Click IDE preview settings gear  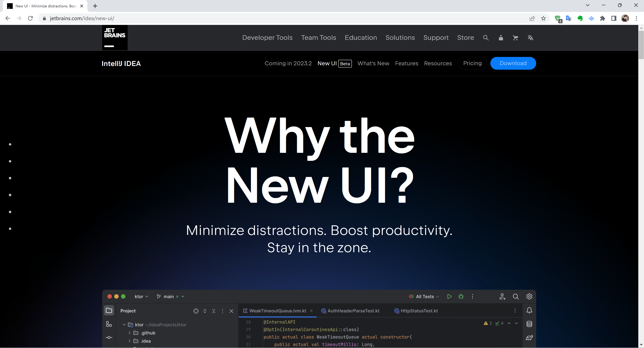pos(529,296)
